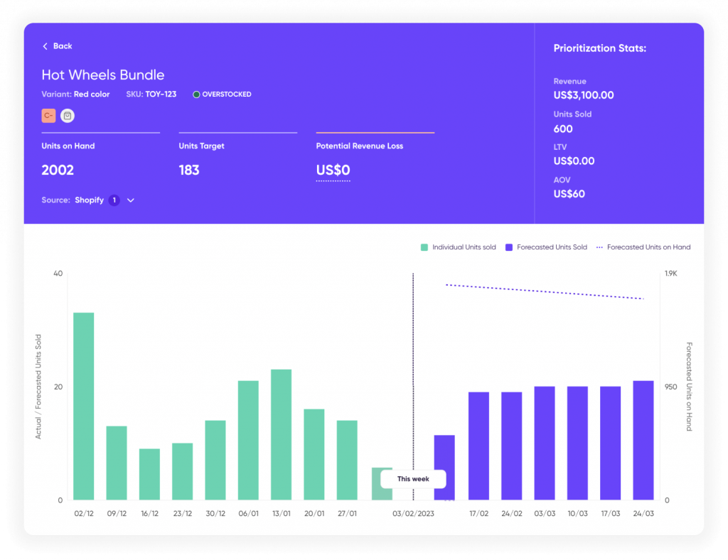Click the LTV value US$0.00
The width and height of the screenshot is (728, 560).
[x=574, y=161]
